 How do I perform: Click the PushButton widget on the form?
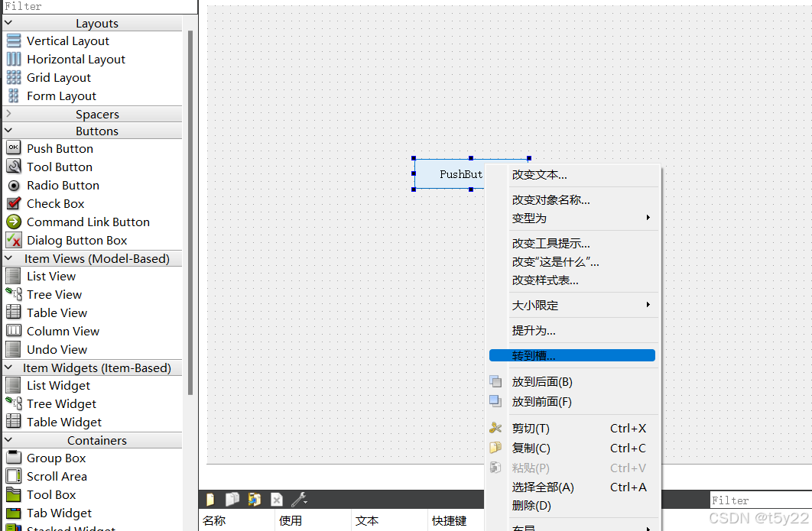[x=450, y=174]
